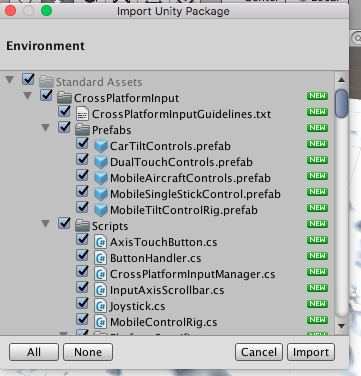Viewport: 361px width, 376px height.
Task: Toggle the CrossPlatformInputManager.cs checkbox
Action: [x=82, y=271]
